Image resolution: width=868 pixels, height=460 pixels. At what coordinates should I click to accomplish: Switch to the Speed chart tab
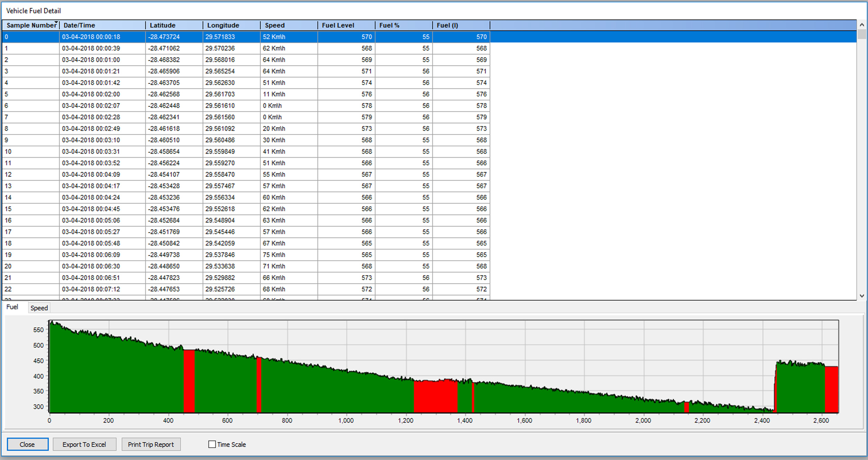click(x=39, y=308)
